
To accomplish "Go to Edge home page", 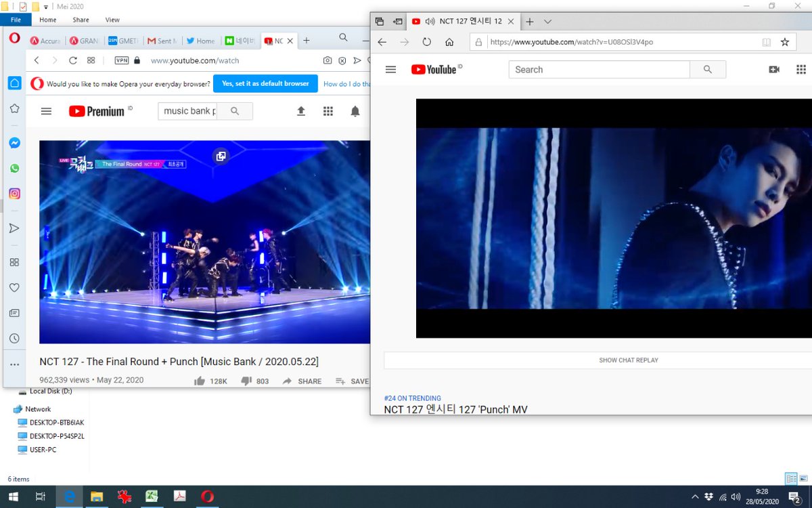I will click(x=449, y=42).
